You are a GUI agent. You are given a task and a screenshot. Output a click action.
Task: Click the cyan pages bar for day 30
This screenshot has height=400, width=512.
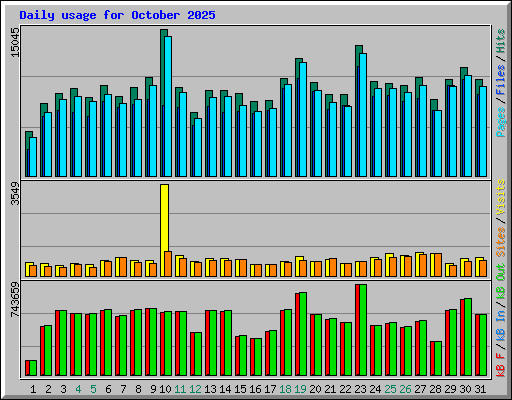[468, 126]
